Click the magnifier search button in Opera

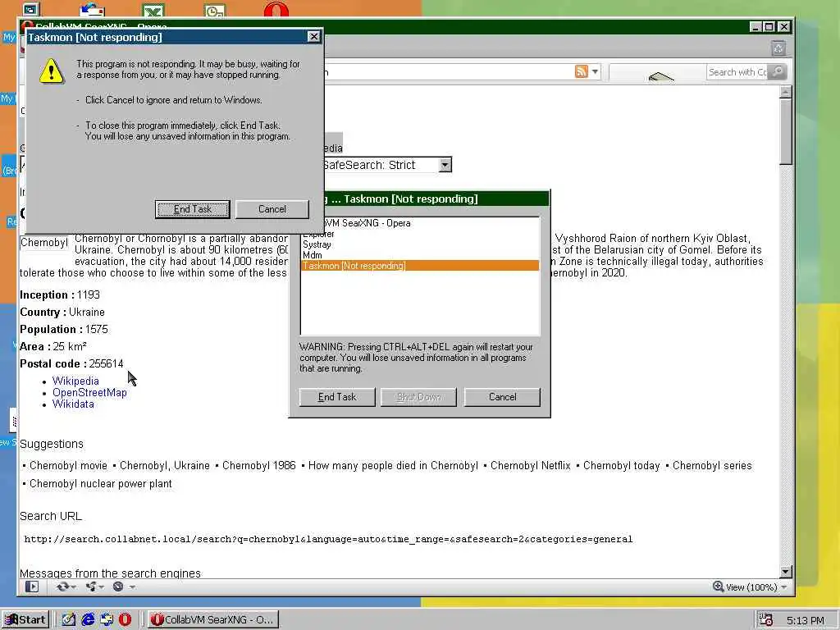point(778,72)
